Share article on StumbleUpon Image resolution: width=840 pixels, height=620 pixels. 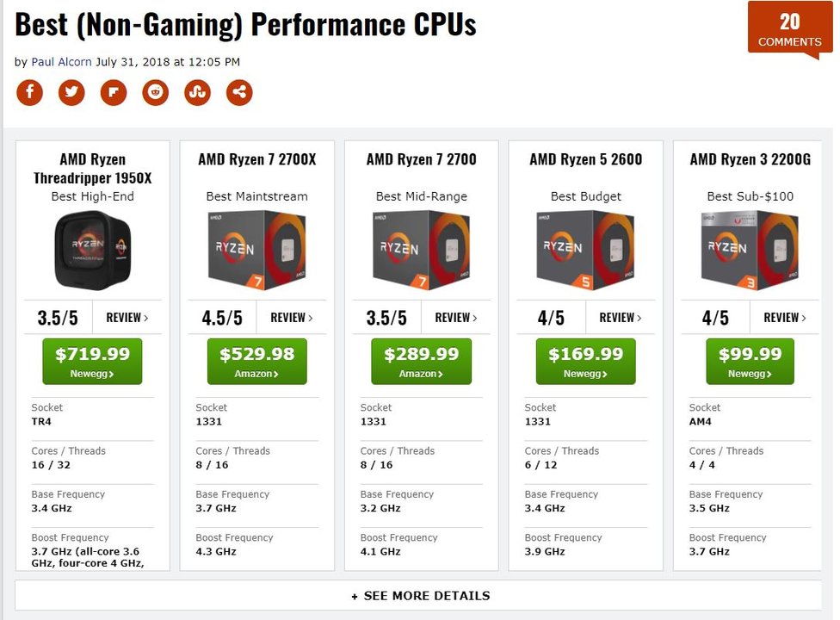197,92
